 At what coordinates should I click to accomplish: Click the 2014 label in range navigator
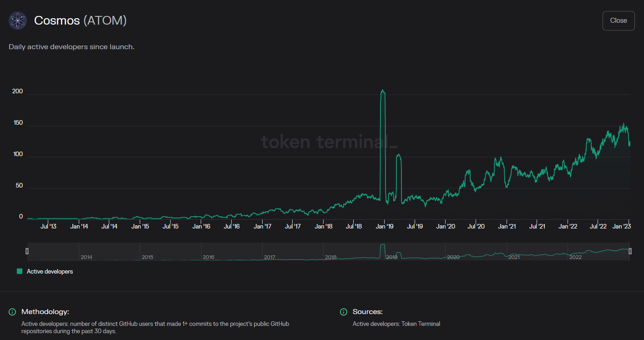pyautogui.click(x=86, y=257)
